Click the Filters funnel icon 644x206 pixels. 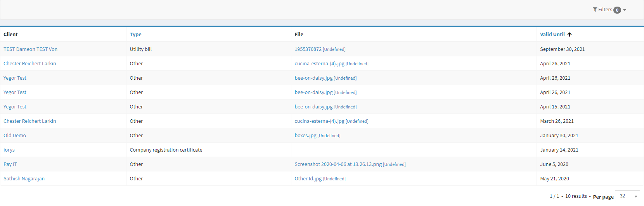[595, 10]
